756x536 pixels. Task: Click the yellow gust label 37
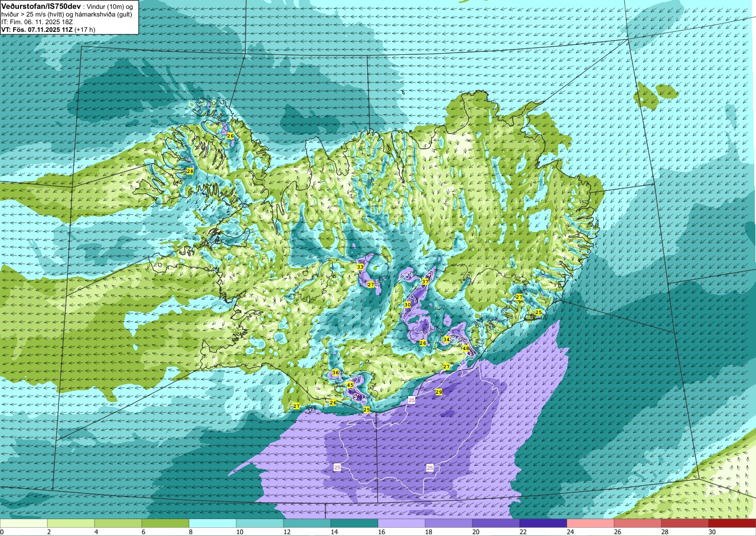click(425, 282)
